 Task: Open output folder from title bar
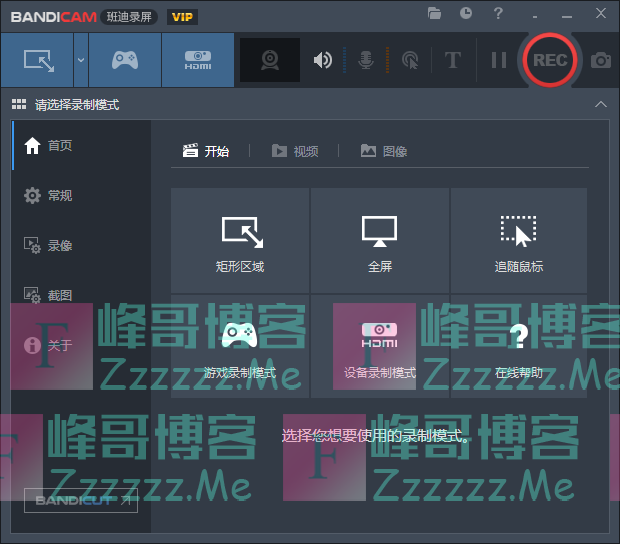click(x=434, y=14)
